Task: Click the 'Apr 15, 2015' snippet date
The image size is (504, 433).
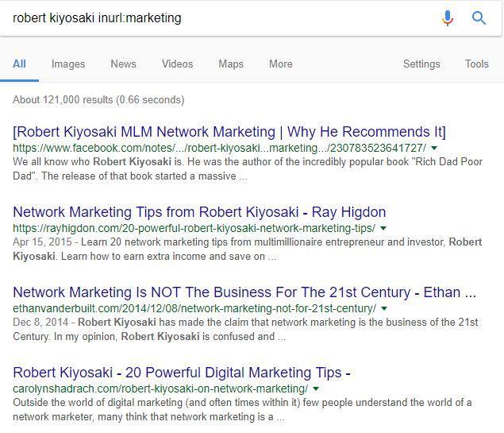Action: click(42, 242)
